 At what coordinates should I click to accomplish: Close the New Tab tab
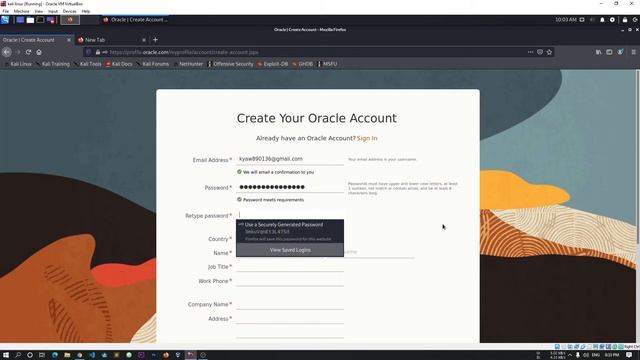click(144, 40)
